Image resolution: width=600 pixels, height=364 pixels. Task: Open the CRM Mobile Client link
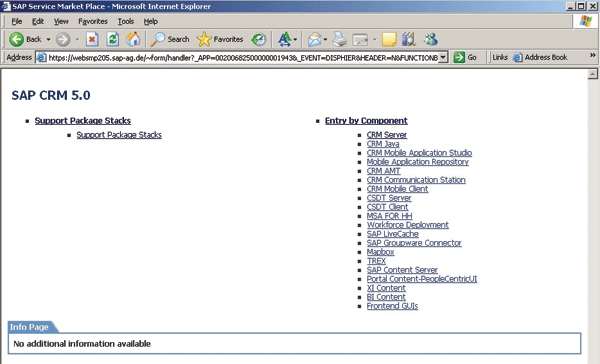point(397,189)
